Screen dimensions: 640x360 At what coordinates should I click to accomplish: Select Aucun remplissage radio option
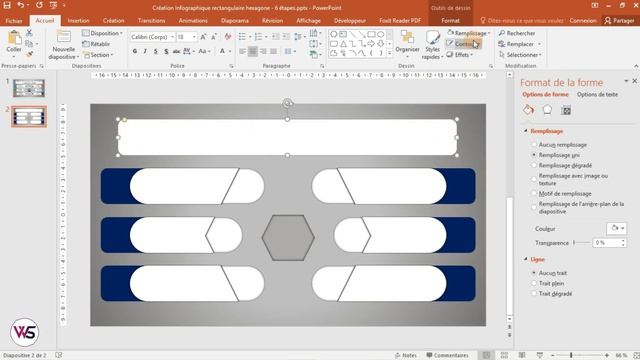(533, 144)
